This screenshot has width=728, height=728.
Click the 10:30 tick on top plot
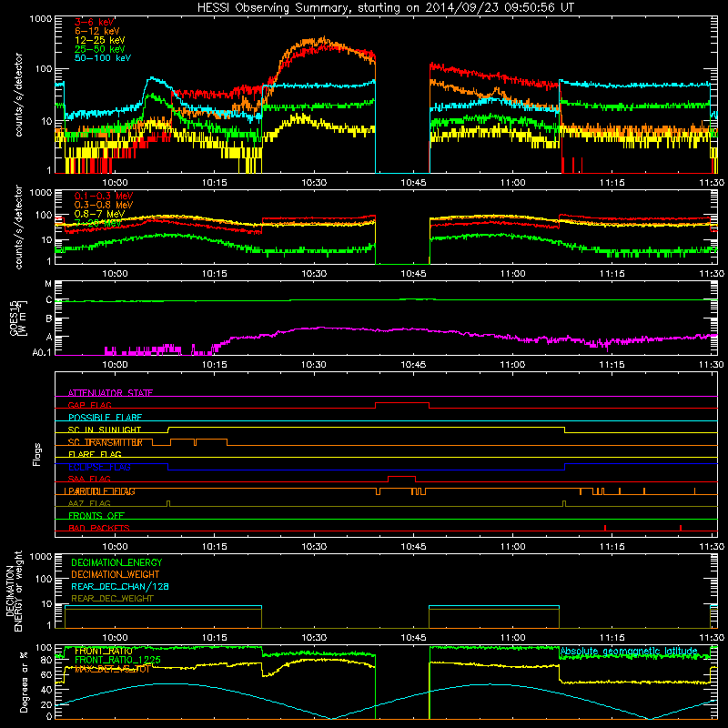pos(314,183)
